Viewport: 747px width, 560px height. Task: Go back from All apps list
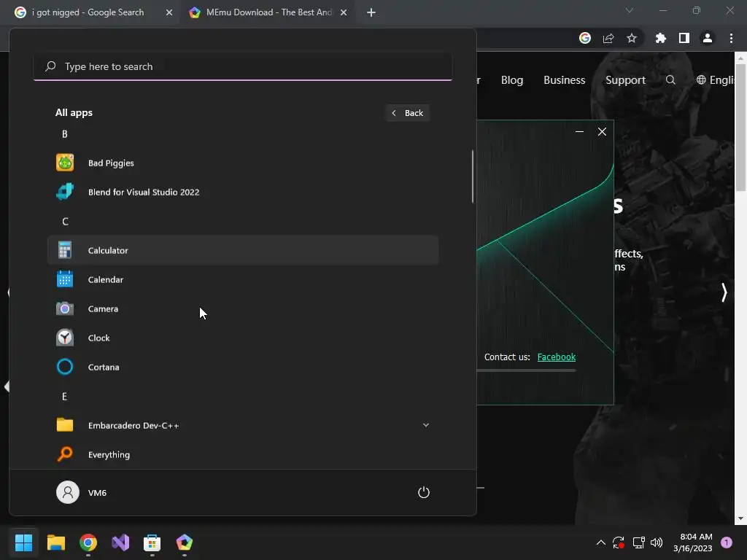pyautogui.click(x=408, y=113)
